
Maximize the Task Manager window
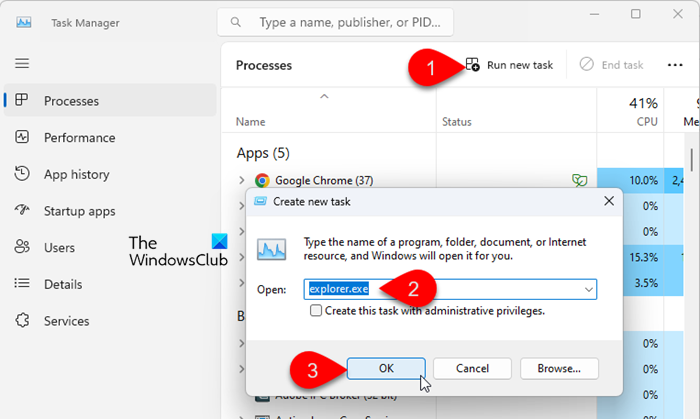(636, 14)
